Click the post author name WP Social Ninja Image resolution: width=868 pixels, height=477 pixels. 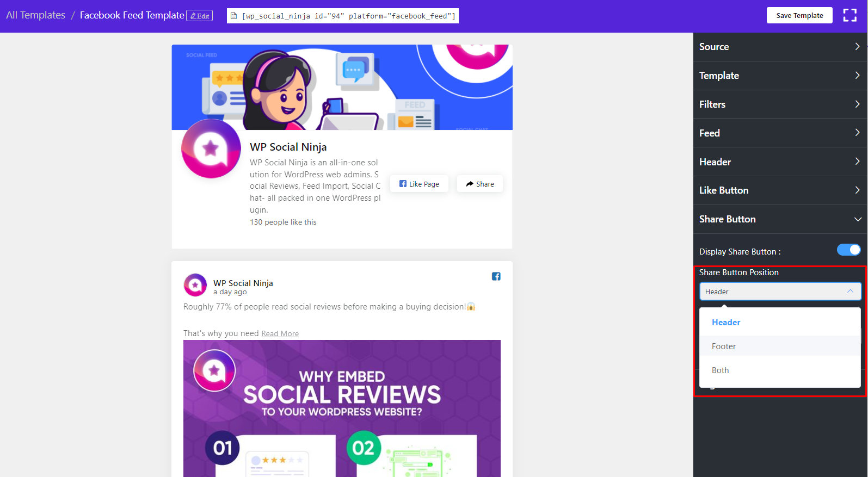[243, 283]
